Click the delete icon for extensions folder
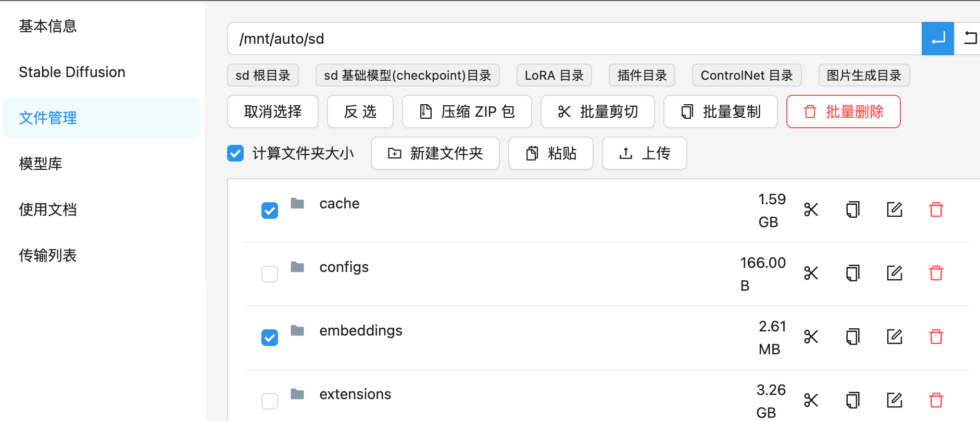The image size is (980, 421). (936, 401)
